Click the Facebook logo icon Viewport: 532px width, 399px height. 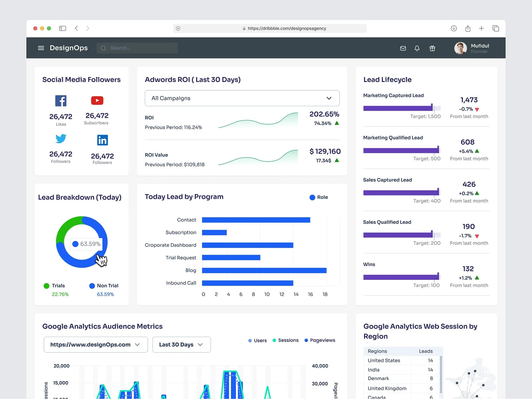61,101
